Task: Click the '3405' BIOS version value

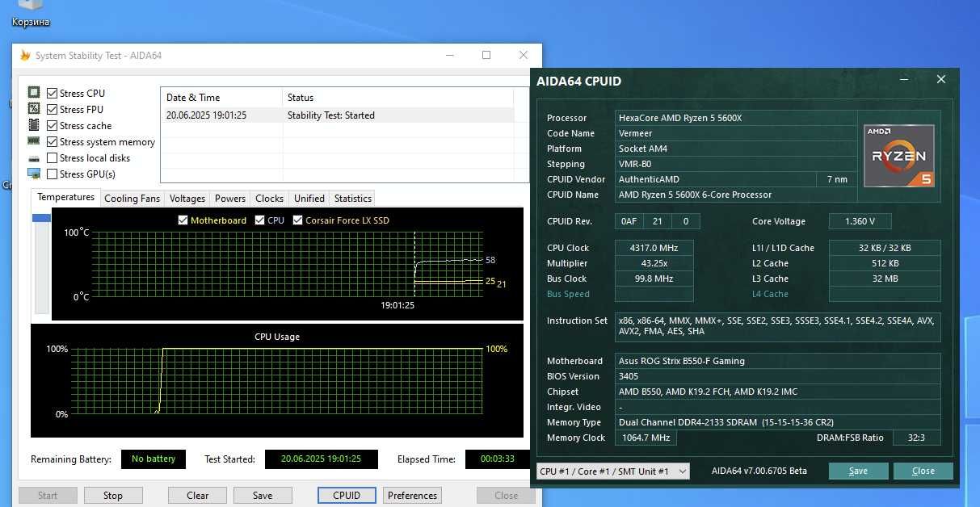Action: click(777, 376)
